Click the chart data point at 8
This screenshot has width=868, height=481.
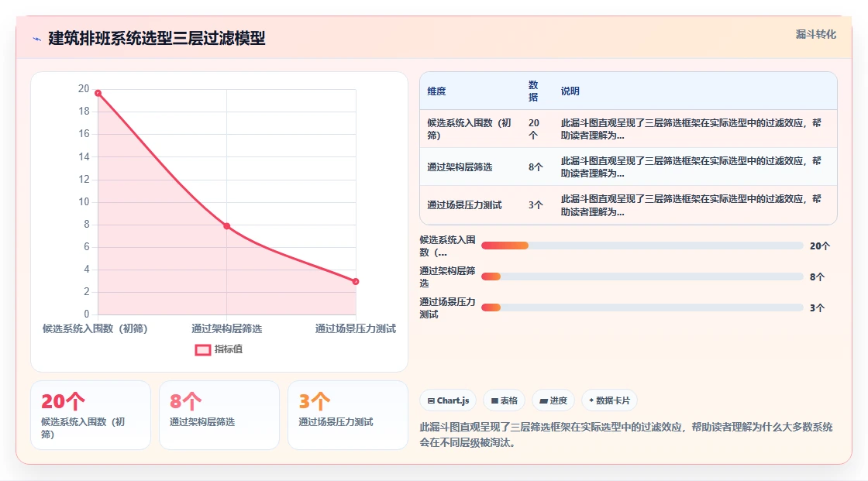[227, 226]
